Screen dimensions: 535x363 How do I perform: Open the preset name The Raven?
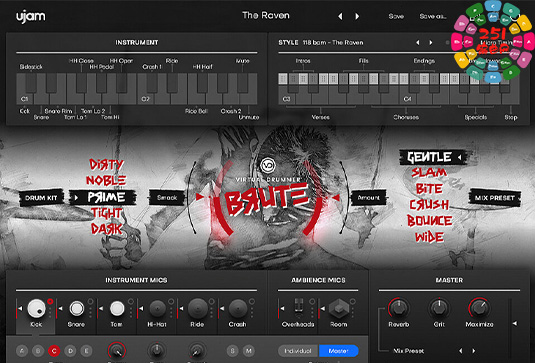(x=266, y=15)
